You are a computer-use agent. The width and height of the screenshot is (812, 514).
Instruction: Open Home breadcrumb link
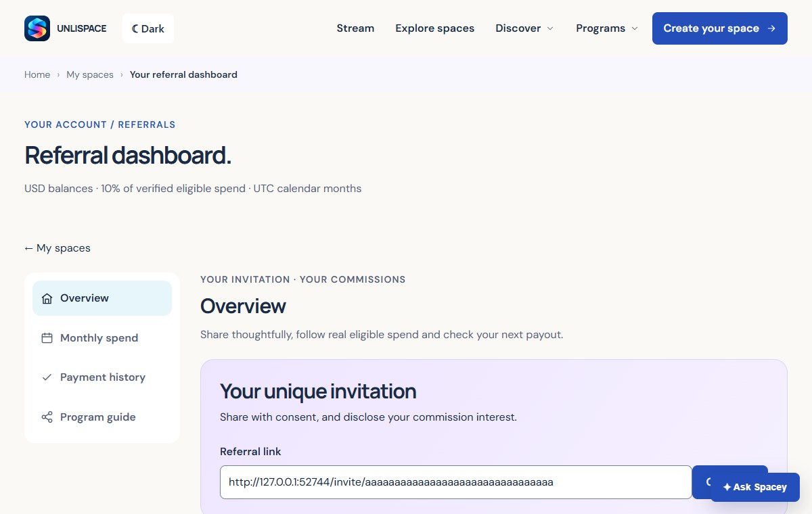pos(37,74)
